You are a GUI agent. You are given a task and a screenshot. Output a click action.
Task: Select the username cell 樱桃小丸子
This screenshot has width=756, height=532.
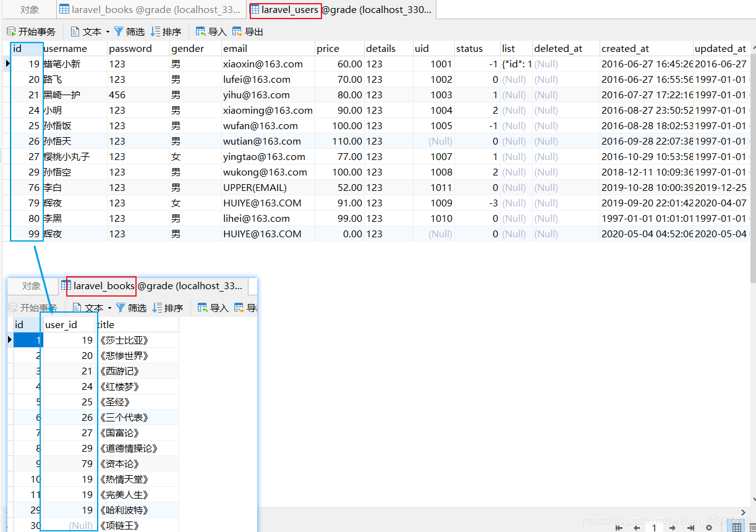pyautogui.click(x=75, y=156)
